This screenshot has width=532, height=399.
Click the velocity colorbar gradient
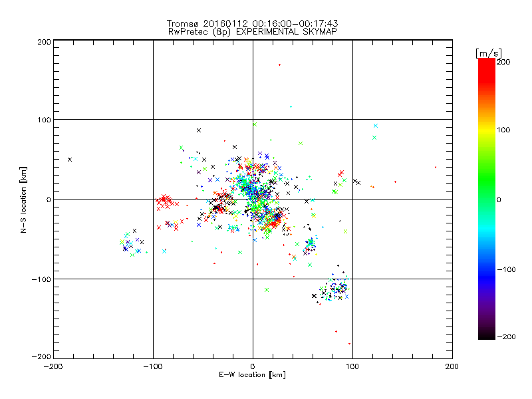tap(487, 199)
